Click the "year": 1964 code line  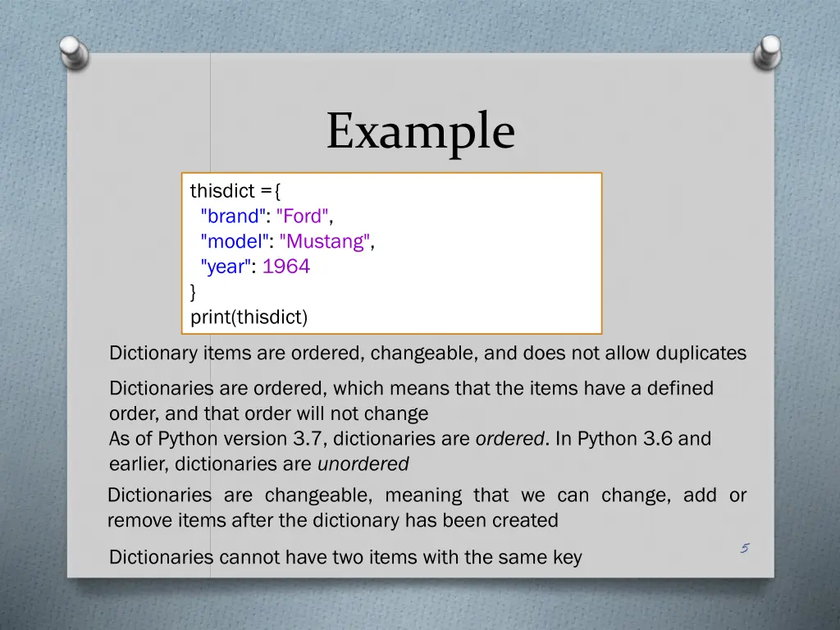click(255, 267)
